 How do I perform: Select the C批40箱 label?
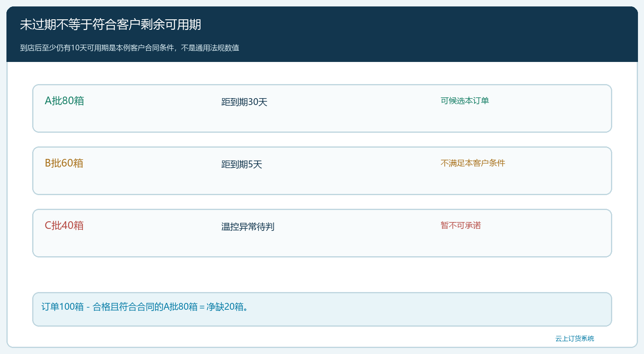64,225
